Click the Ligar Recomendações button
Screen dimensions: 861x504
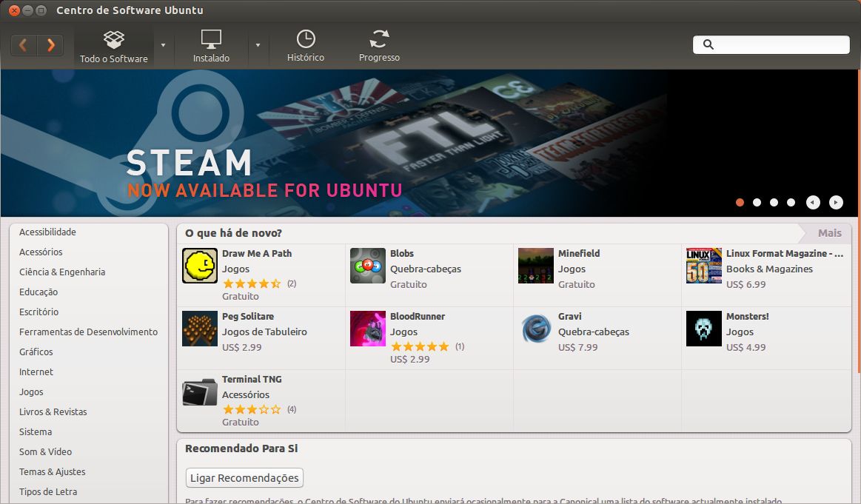(x=244, y=477)
